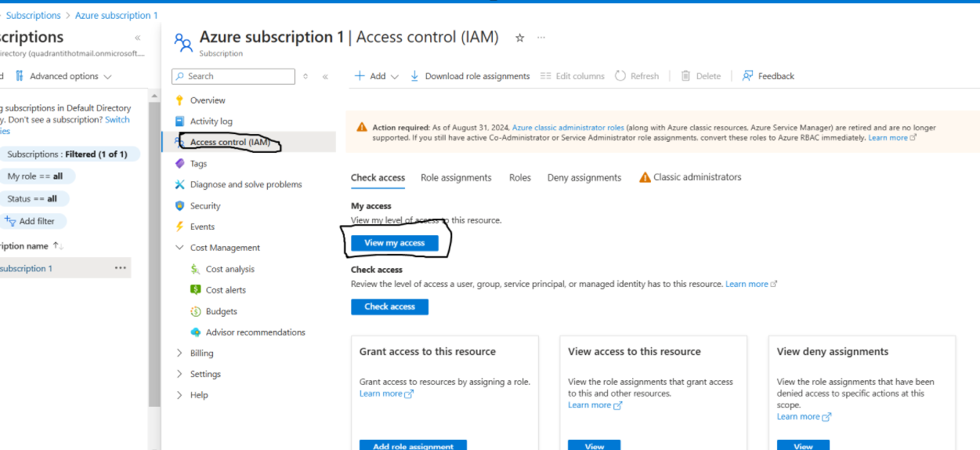Viewport: 980px width, 450px height.
Task: Click the Download role assignments arrow icon
Action: (415, 76)
